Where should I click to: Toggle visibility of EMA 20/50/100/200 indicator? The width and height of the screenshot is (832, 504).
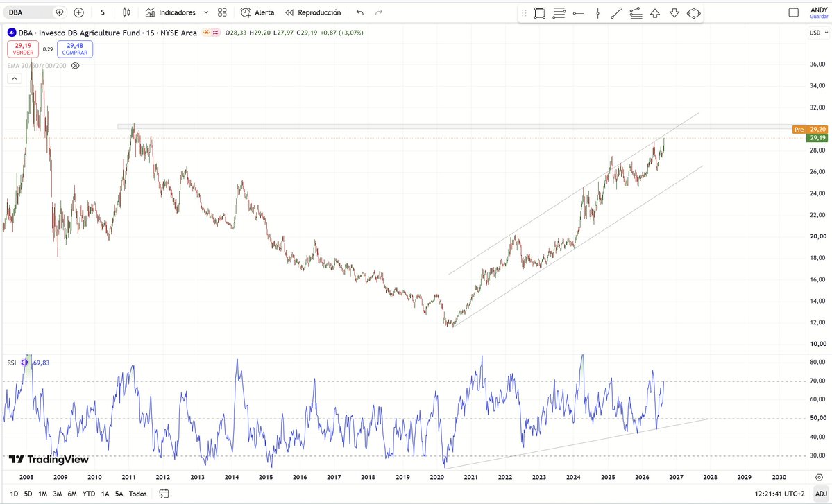(x=76, y=66)
